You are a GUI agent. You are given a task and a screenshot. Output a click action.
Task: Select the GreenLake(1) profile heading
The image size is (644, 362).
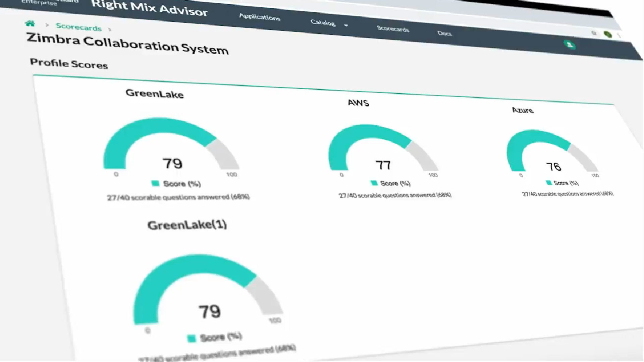(x=187, y=225)
